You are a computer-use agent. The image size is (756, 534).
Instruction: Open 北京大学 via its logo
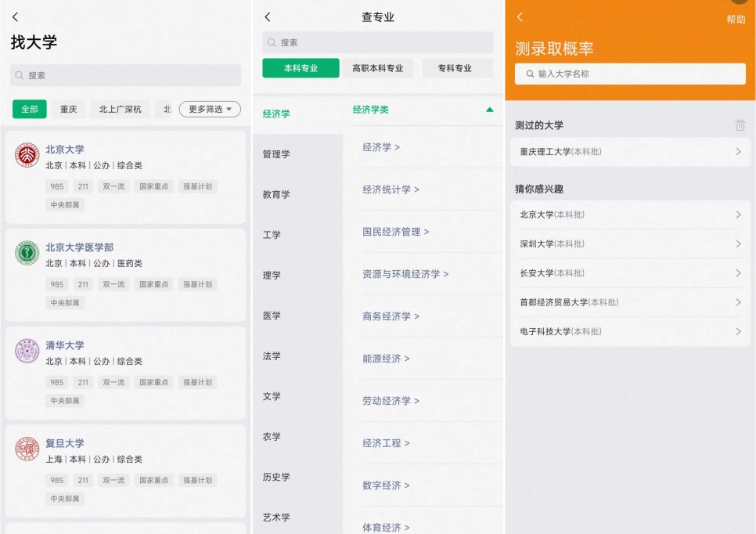pyautogui.click(x=27, y=155)
